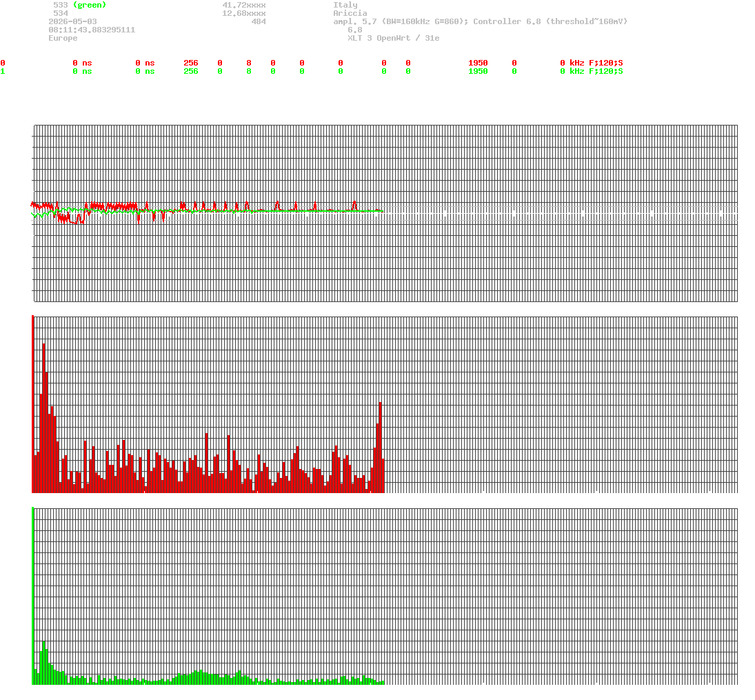Image resolution: width=755 pixels, height=700 pixels.
Task: Click the green spectrum bar chart
Action: [385, 596]
